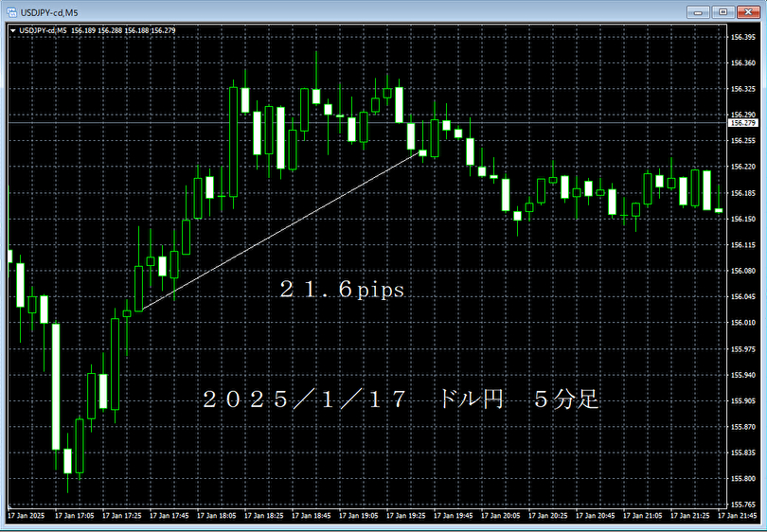Screen dimensions: 767x532
Task: Click the 156.185 price axis label
Action: pos(743,193)
